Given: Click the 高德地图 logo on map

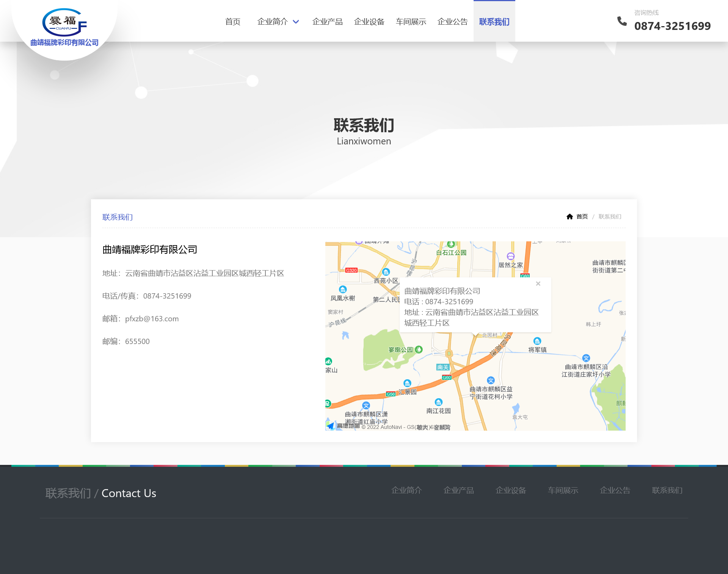Looking at the screenshot, I should (343, 426).
